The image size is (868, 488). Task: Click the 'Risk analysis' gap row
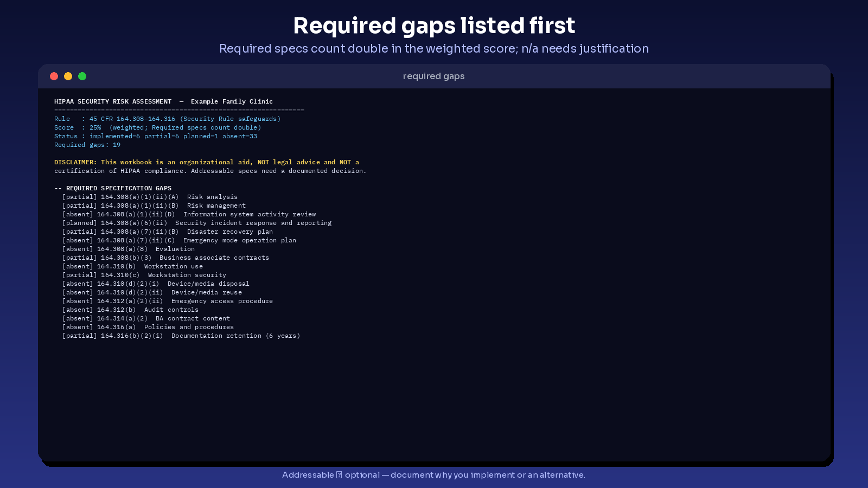(150, 197)
